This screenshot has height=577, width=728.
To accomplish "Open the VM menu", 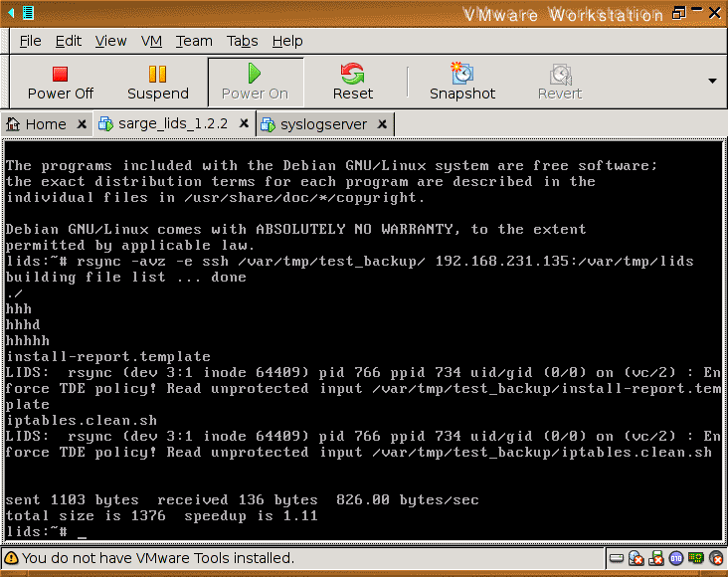I will click(x=151, y=41).
